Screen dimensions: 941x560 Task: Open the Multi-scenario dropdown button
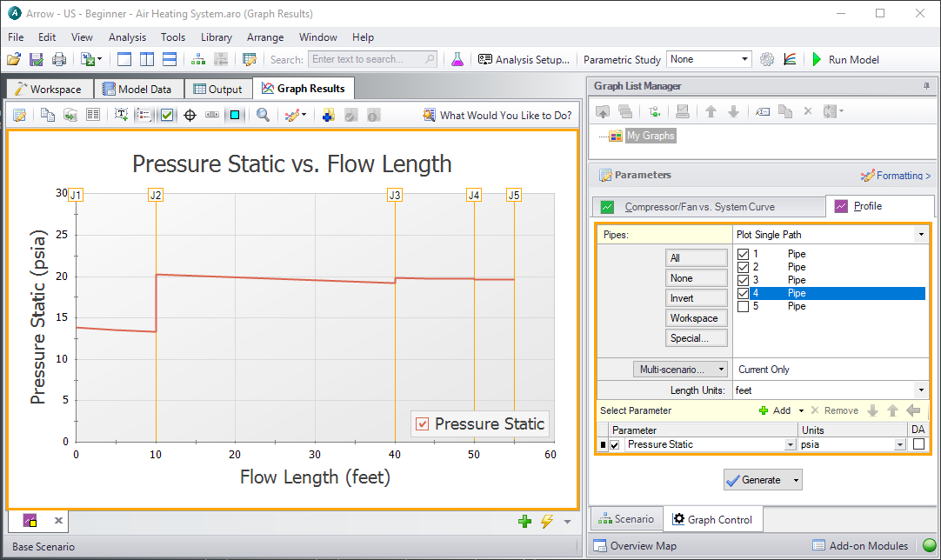pyautogui.click(x=680, y=370)
